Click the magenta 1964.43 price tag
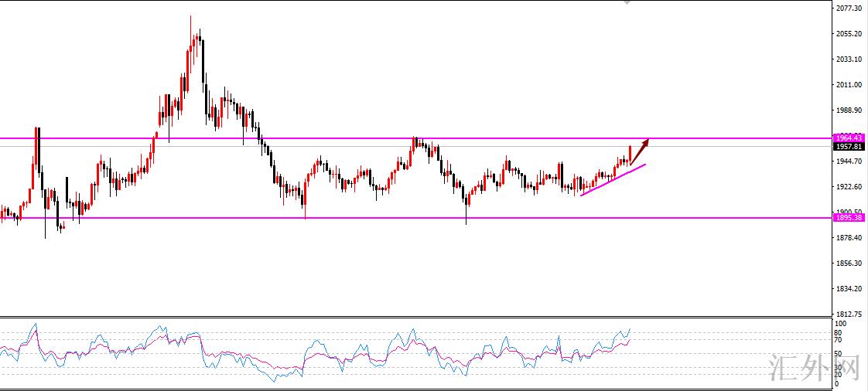Image resolution: width=868 pixels, height=391 pixels. click(x=848, y=138)
